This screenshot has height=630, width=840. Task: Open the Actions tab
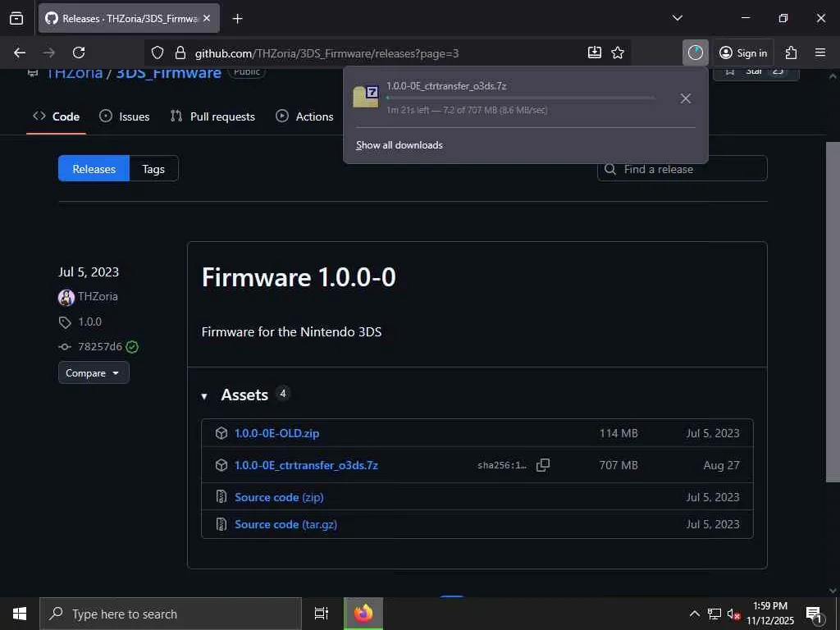(304, 116)
